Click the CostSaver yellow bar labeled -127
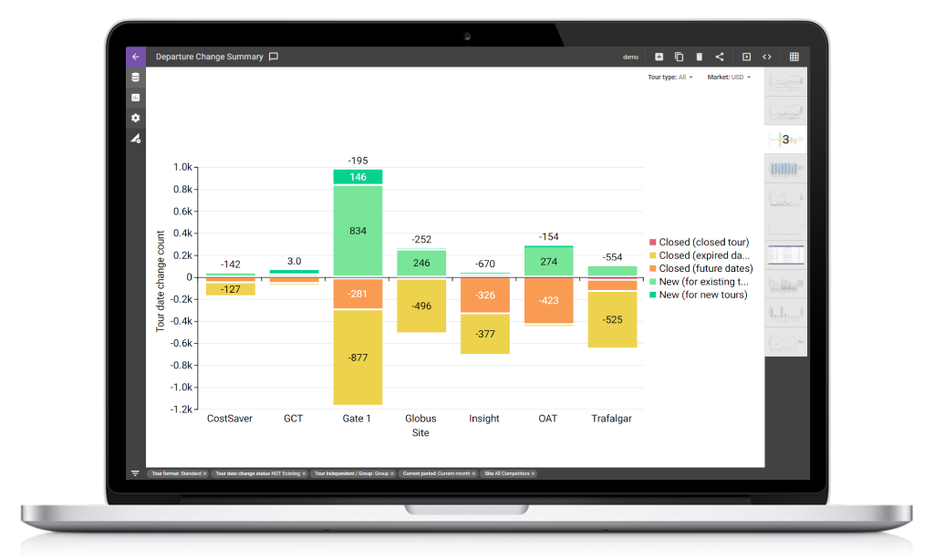This screenshot has height=560, width=934. 231,289
